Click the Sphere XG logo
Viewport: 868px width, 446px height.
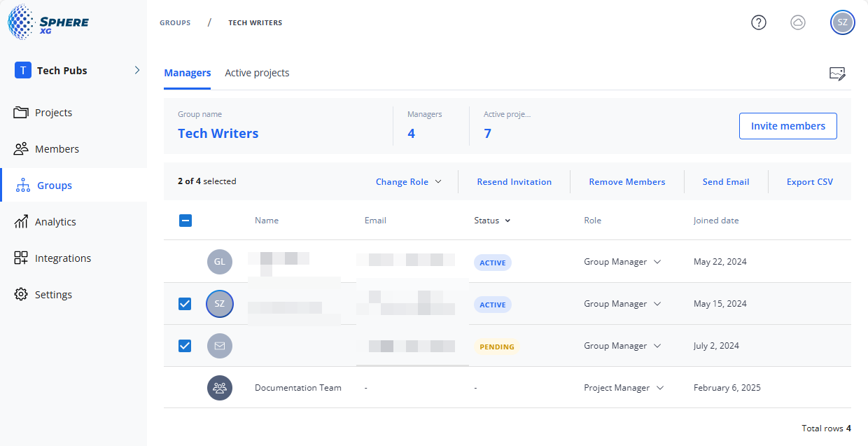[49, 22]
